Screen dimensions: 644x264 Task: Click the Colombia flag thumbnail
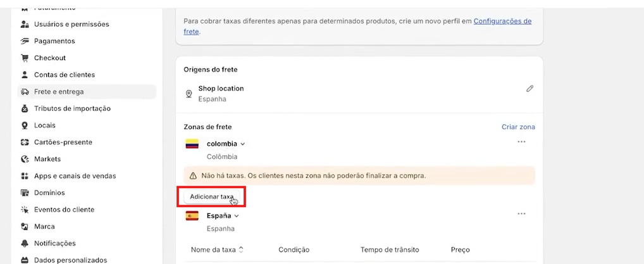click(x=192, y=144)
